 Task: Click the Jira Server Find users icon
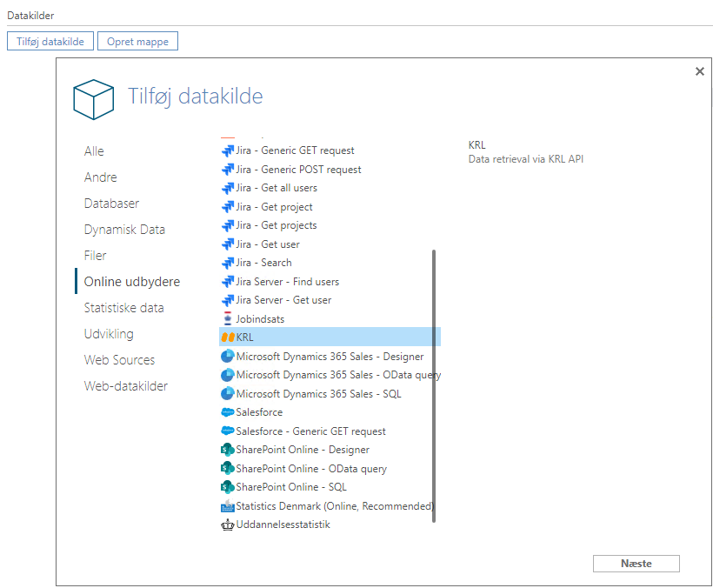click(227, 282)
